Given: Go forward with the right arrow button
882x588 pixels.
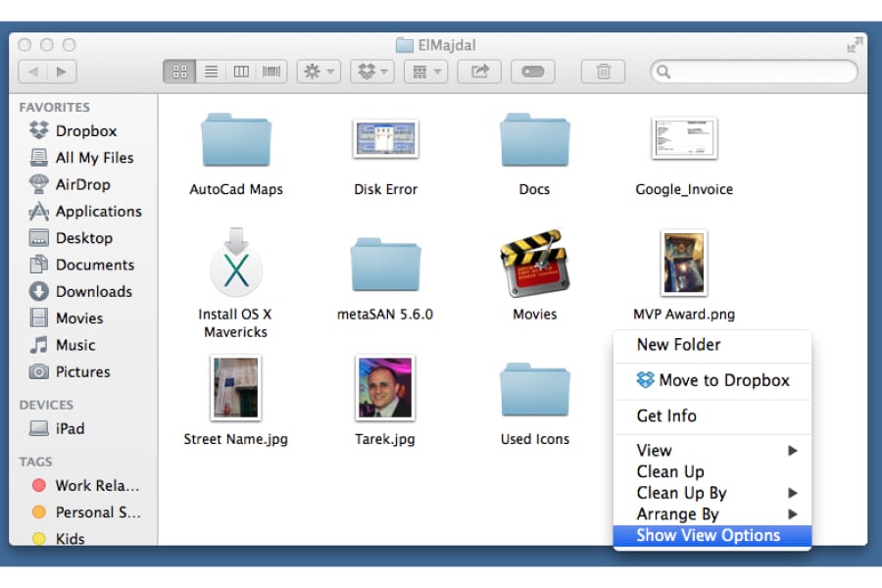Looking at the screenshot, I should click(62, 72).
